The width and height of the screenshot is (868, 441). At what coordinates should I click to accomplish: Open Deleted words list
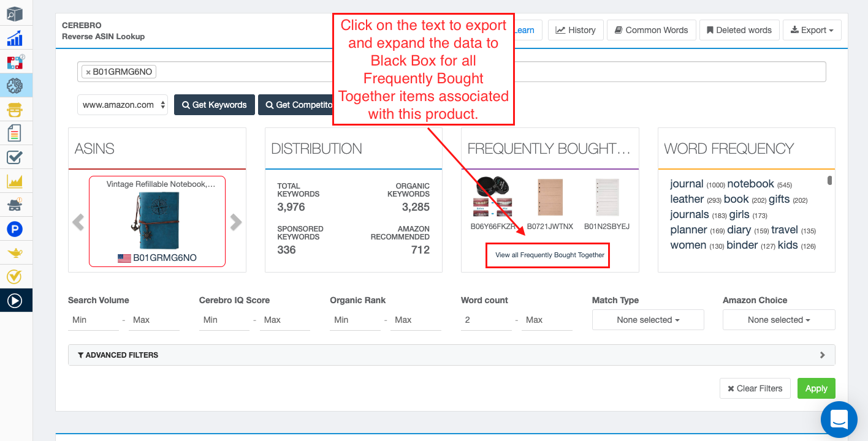click(739, 30)
